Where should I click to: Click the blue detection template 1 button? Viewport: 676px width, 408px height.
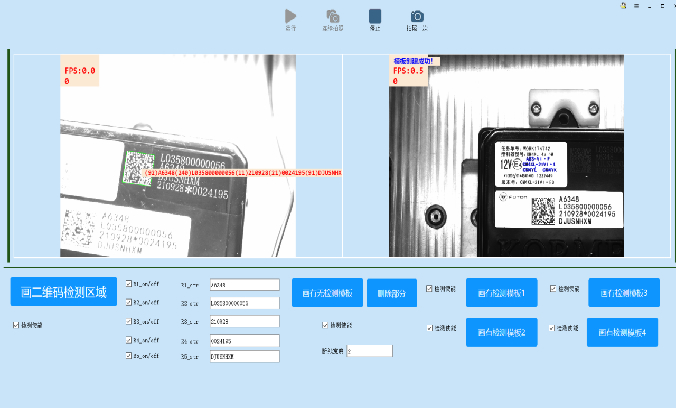[501, 292]
